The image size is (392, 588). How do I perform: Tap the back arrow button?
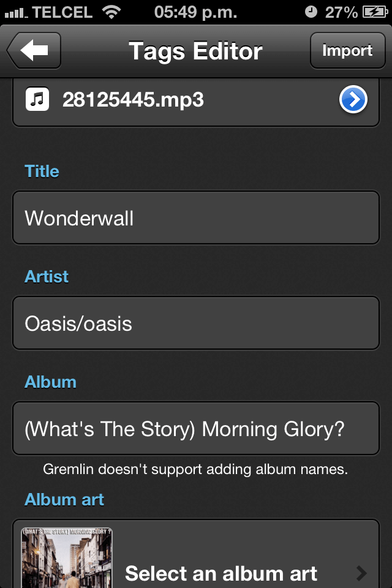34,50
